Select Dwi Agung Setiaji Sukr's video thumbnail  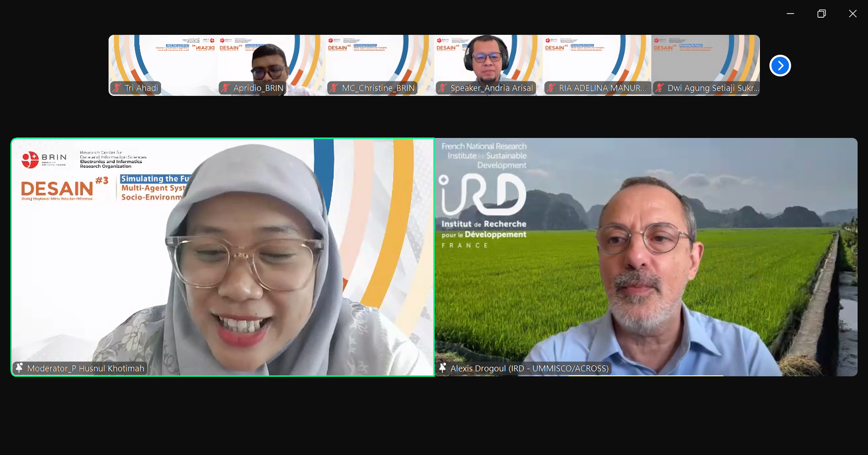(706, 65)
